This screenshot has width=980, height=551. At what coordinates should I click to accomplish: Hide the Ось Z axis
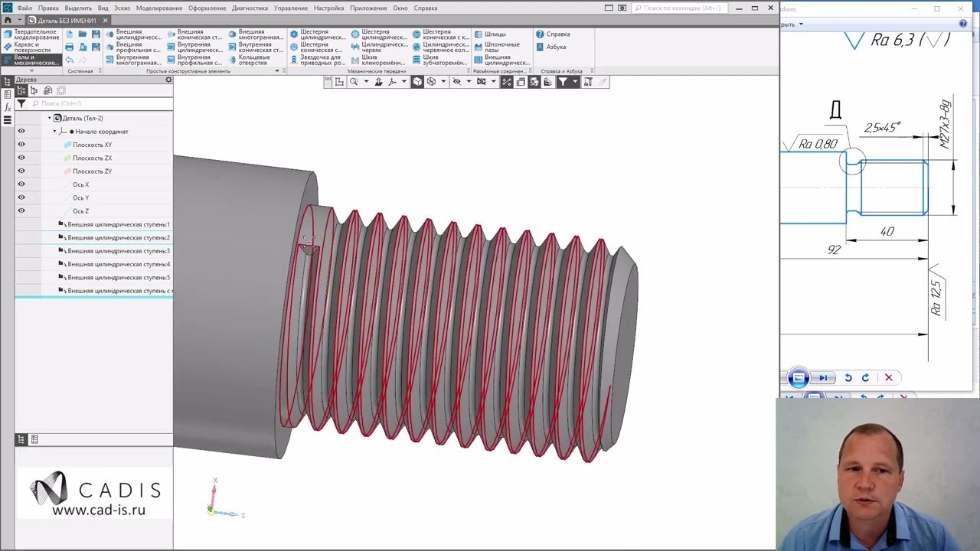point(21,210)
